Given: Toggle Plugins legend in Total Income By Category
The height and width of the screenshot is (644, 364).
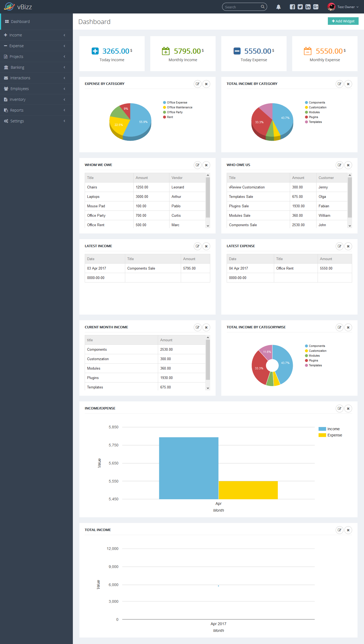Looking at the screenshot, I should (x=313, y=117).
